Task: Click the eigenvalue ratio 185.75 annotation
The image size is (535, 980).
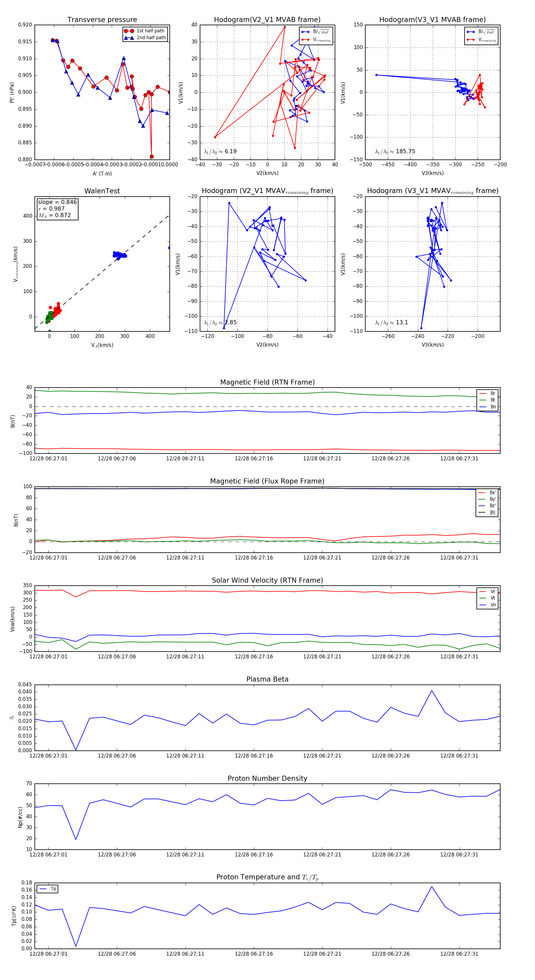Action: (x=395, y=151)
